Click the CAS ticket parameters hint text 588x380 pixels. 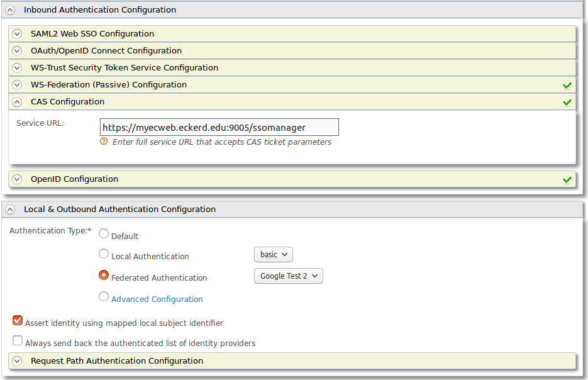[x=221, y=142]
